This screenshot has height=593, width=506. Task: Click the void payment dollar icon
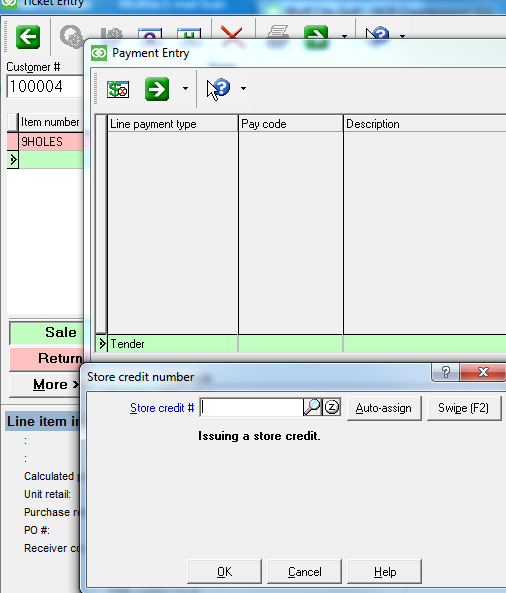tap(118, 89)
